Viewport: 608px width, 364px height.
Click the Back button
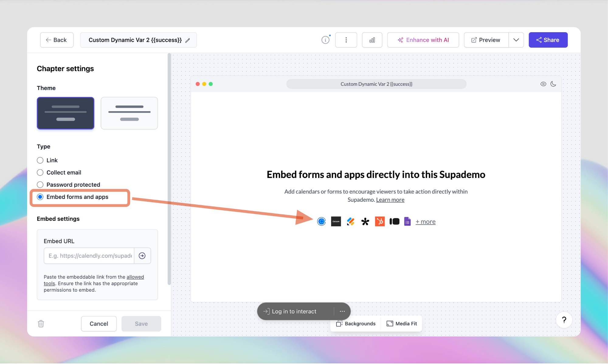coord(57,40)
